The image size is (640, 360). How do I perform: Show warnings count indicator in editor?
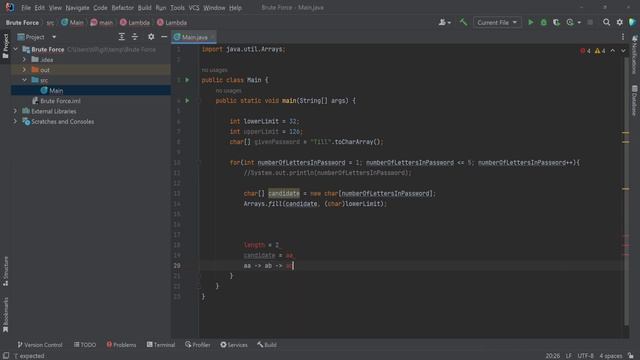600,51
